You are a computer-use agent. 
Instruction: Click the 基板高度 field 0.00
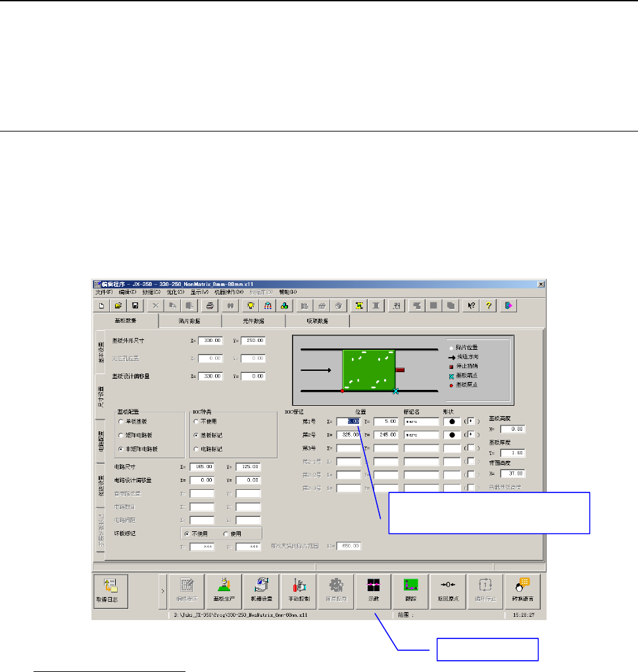(513, 429)
